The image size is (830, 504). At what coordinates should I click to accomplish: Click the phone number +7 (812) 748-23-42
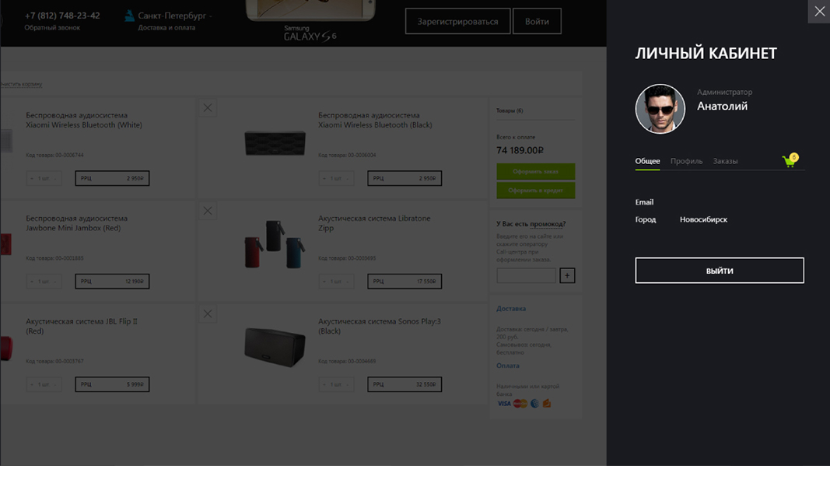pyautogui.click(x=62, y=16)
